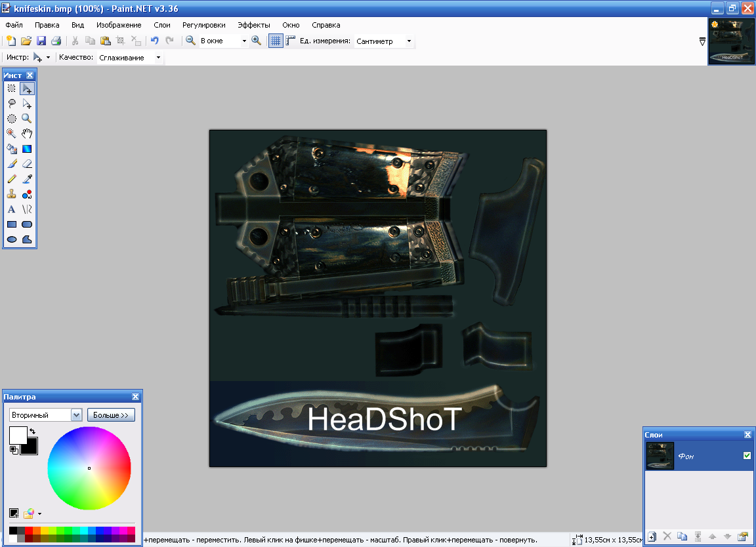Select the Gradient tool
Screen dimensions: 756x547
click(x=27, y=149)
